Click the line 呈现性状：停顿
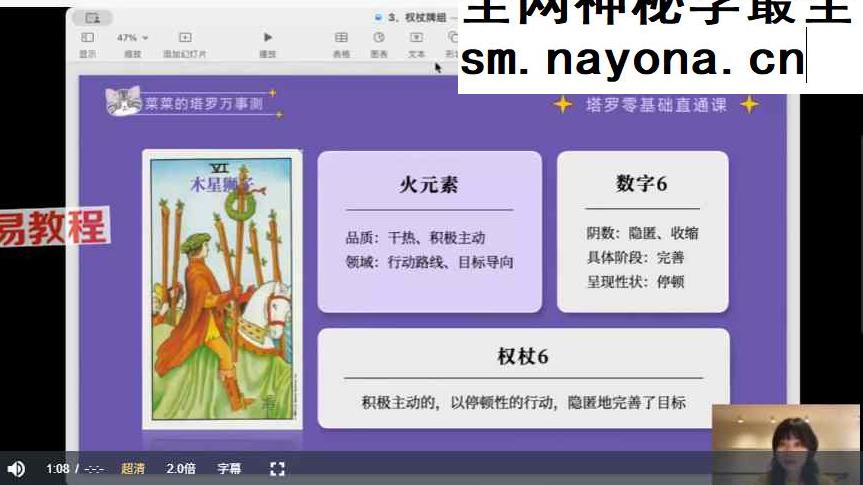 click(x=636, y=282)
